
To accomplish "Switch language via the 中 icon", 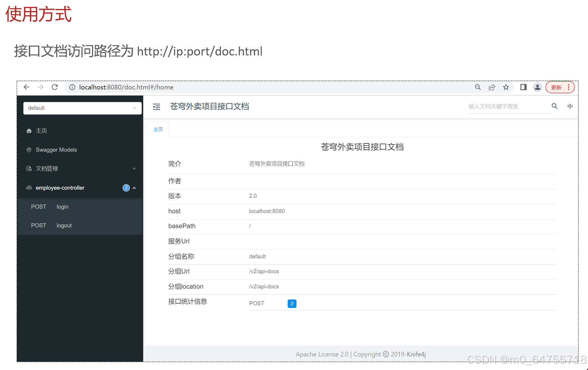I will (x=570, y=106).
